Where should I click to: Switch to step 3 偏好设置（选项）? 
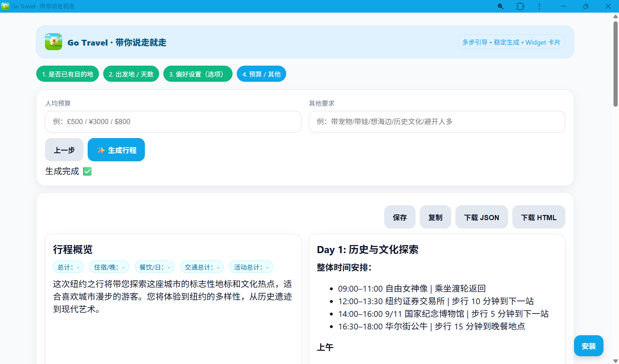(x=198, y=74)
